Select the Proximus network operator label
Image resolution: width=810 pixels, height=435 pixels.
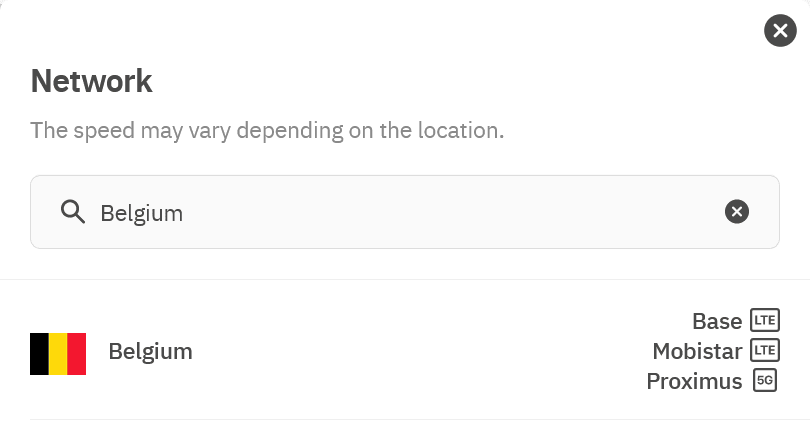pos(694,381)
